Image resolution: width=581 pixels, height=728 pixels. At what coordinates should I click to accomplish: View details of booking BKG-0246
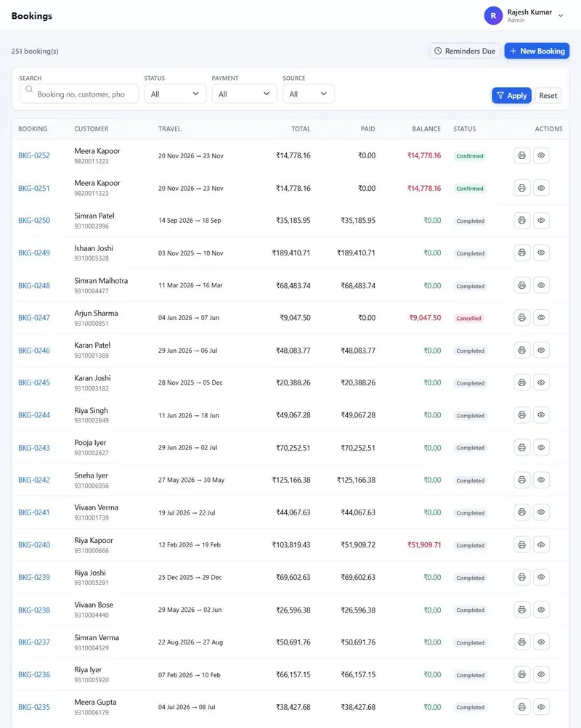pos(541,350)
